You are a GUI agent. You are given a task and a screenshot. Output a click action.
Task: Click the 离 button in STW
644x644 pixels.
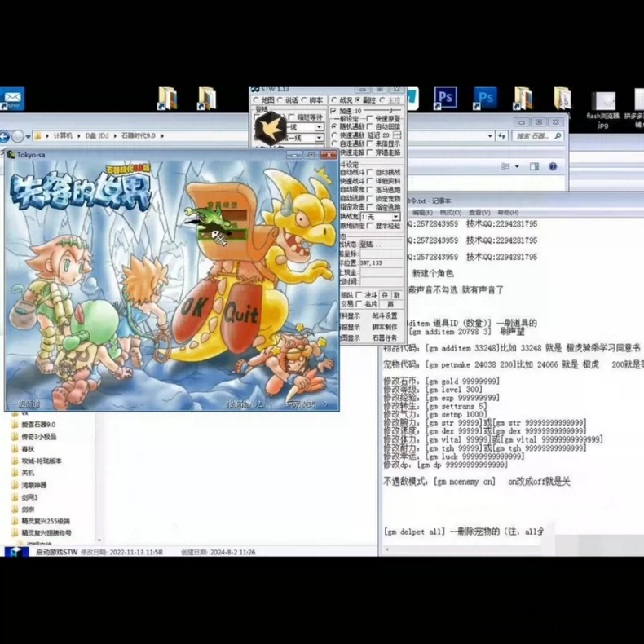point(390,304)
